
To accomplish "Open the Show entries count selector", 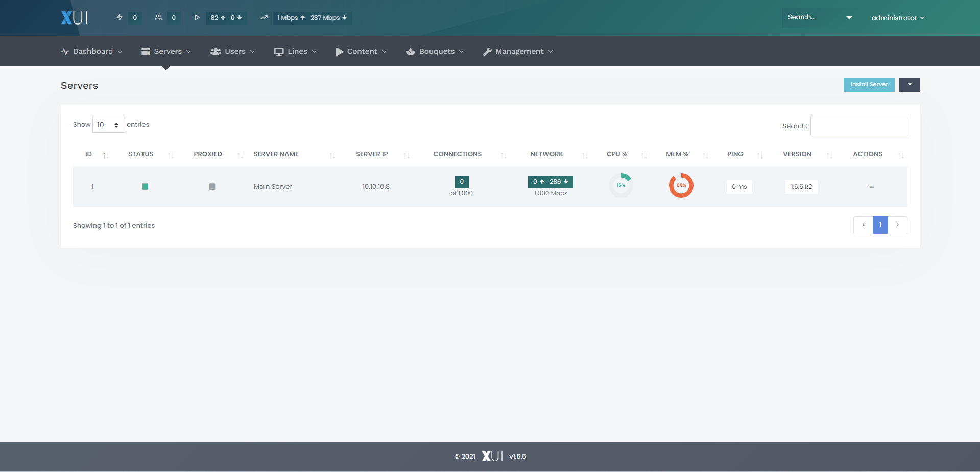I will [108, 125].
